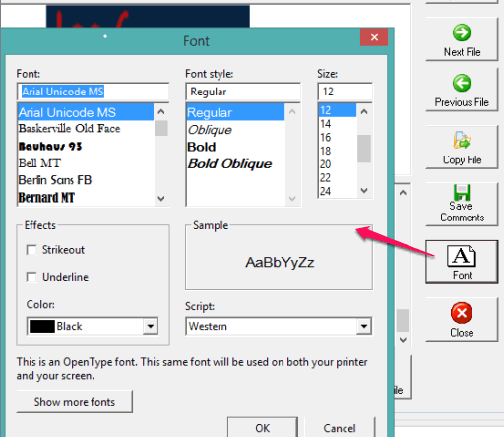Click the Next File green arrow button
The height and width of the screenshot is (437, 504).
pyautogui.click(x=462, y=39)
